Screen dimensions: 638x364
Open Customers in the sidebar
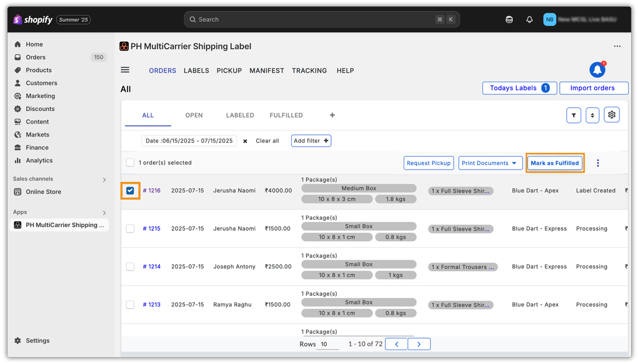pos(42,83)
